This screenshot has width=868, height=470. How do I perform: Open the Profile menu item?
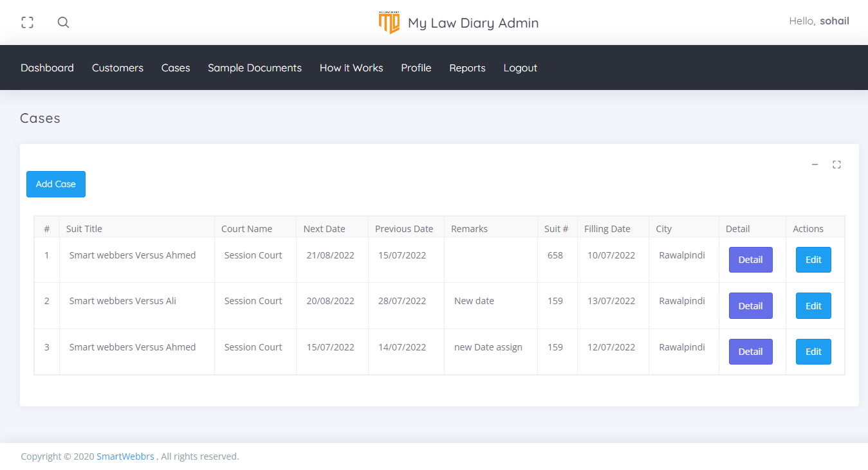416,68
